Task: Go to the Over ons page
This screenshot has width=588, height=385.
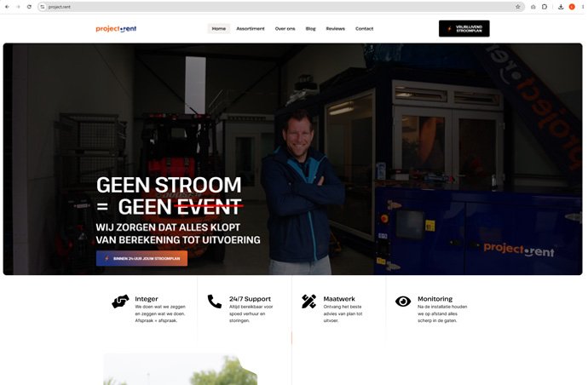Action: (285, 28)
